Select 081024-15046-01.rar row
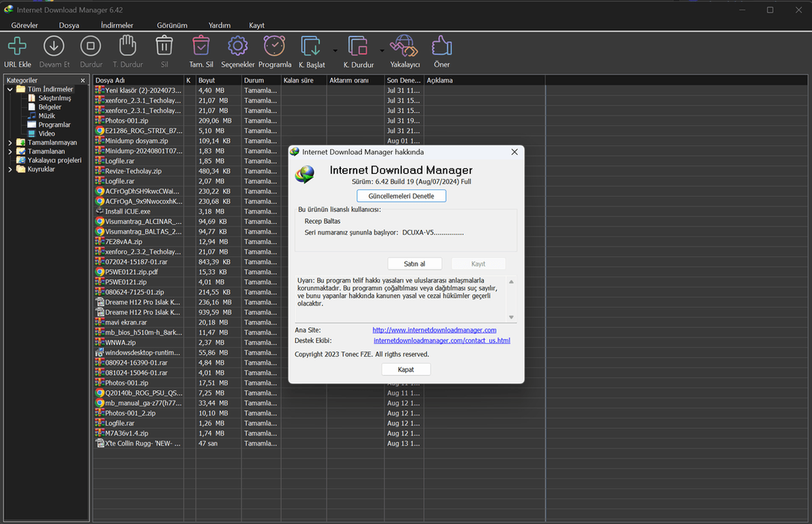Screen dimensions: 812x524 point(320,373)
